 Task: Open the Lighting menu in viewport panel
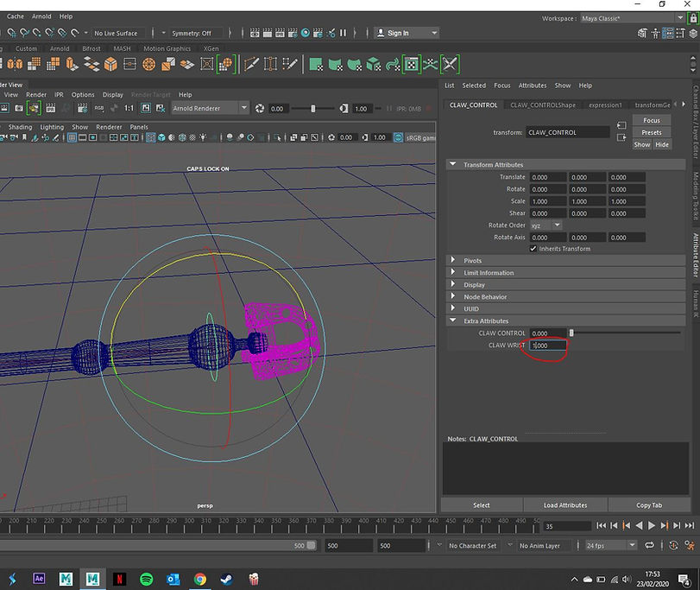click(x=52, y=127)
